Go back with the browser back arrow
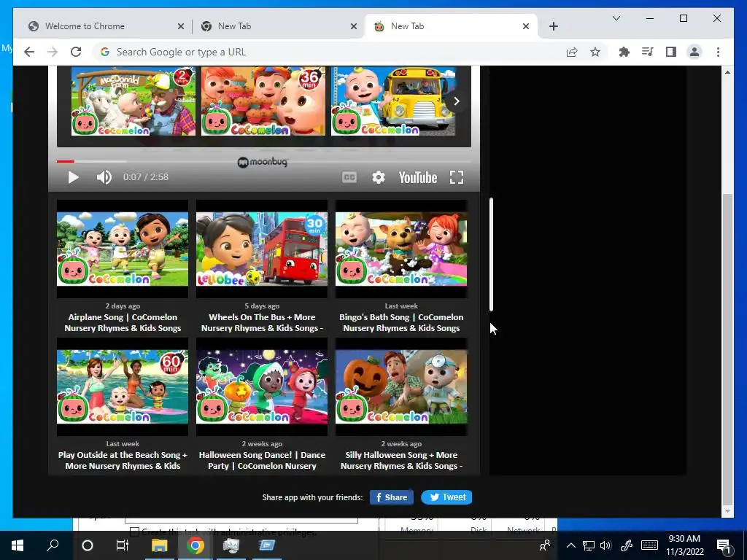Screen dimensions: 747x560 [x=29, y=52]
